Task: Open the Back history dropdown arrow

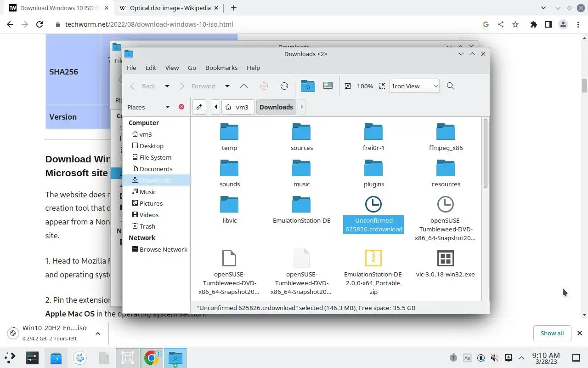Action: pyautogui.click(x=167, y=86)
